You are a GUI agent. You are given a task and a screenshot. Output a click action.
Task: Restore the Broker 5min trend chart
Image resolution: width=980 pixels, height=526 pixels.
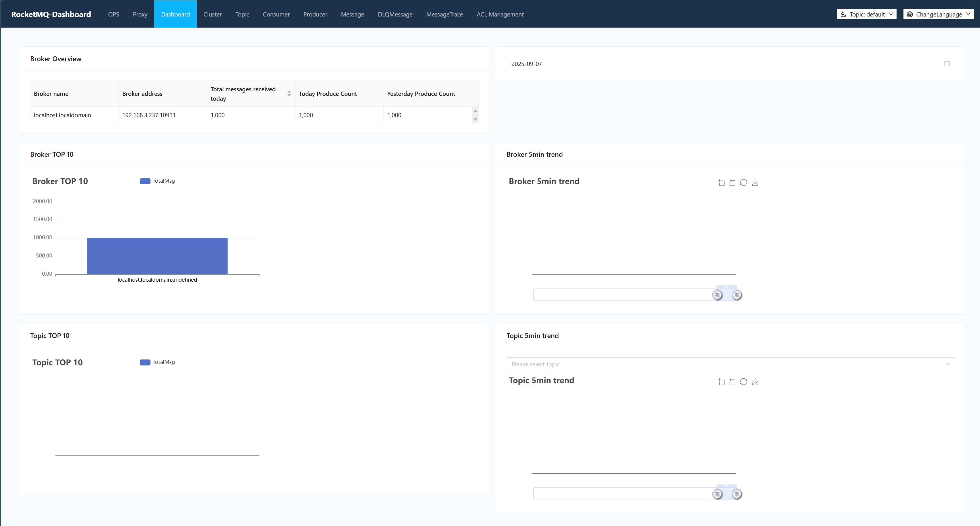[743, 183]
